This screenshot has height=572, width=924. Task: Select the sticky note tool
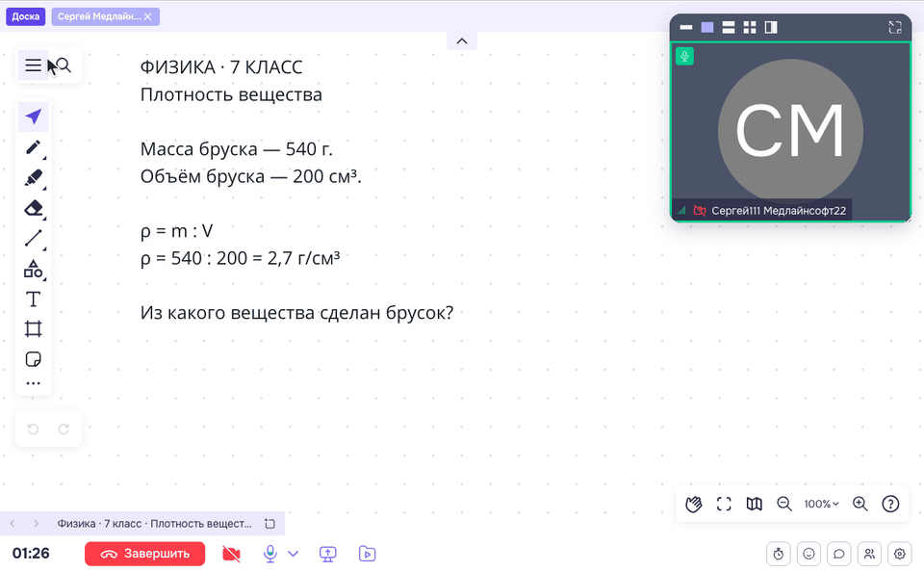pos(34,359)
